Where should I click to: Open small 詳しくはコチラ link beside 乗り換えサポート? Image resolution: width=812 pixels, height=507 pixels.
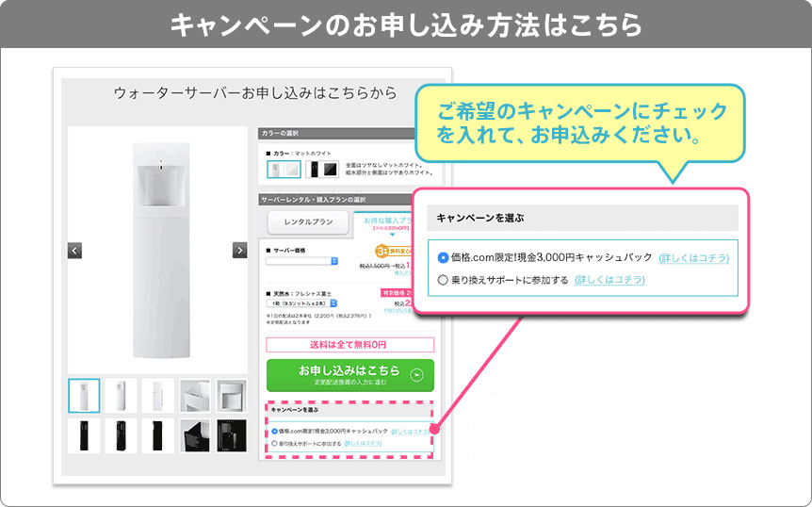(x=363, y=444)
